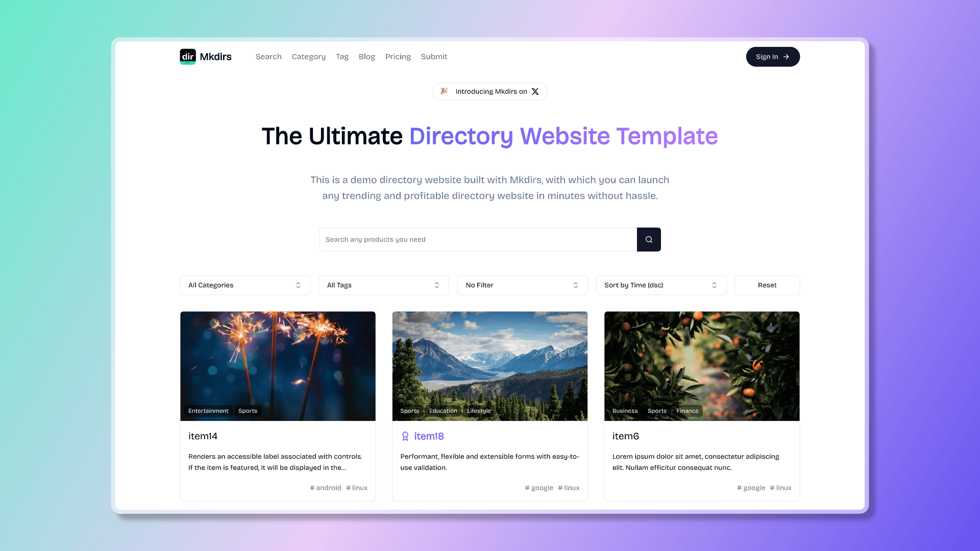Click the Search input field

tap(477, 239)
